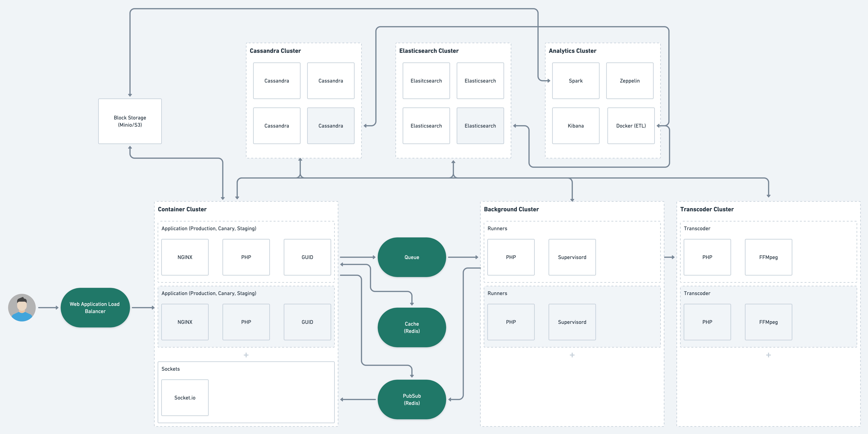This screenshot has width=868, height=434.
Task: Select the Block Storage (Minio/S3) box
Action: click(x=130, y=121)
